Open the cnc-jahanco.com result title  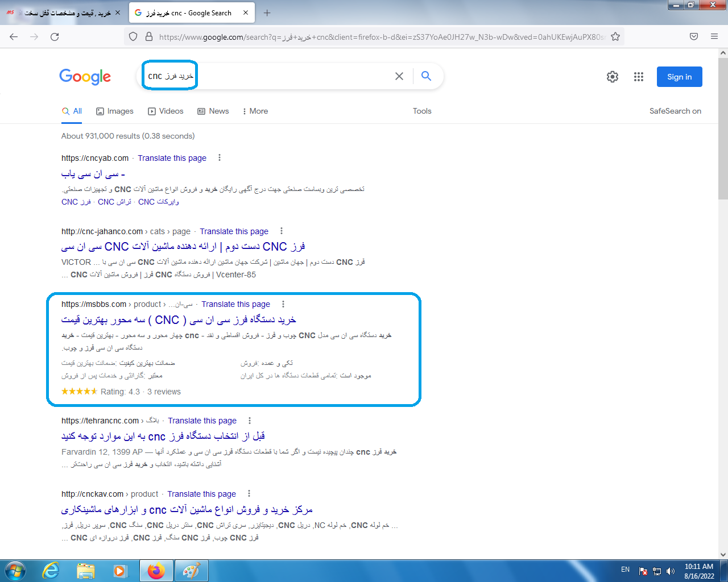click(x=183, y=247)
